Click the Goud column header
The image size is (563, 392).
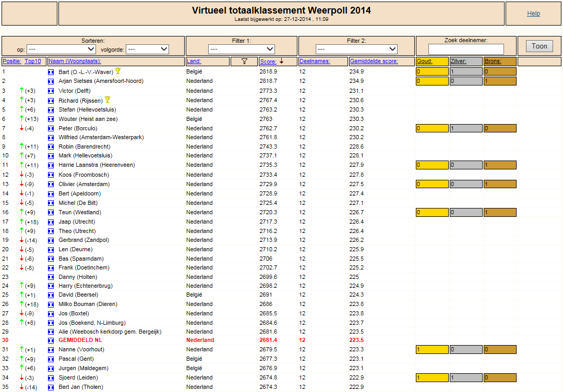tap(424, 62)
